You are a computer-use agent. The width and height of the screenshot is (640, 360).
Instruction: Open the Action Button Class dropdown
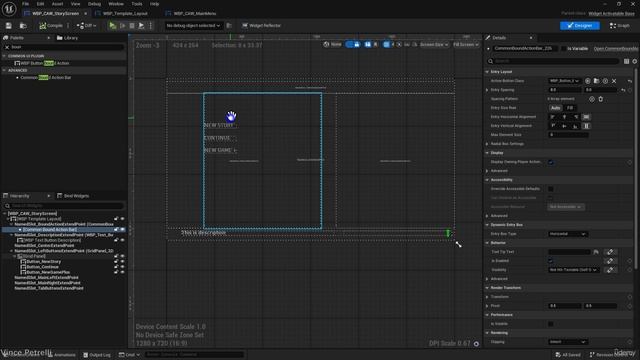pyautogui.click(x=564, y=81)
